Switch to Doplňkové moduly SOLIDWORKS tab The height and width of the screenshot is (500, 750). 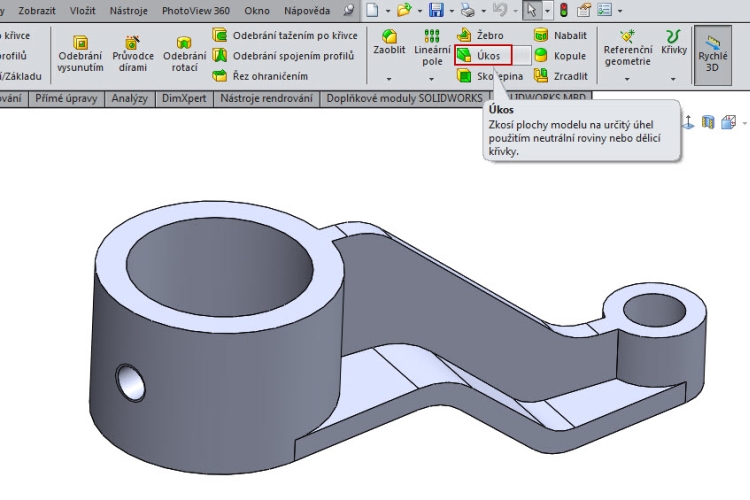[x=404, y=99]
